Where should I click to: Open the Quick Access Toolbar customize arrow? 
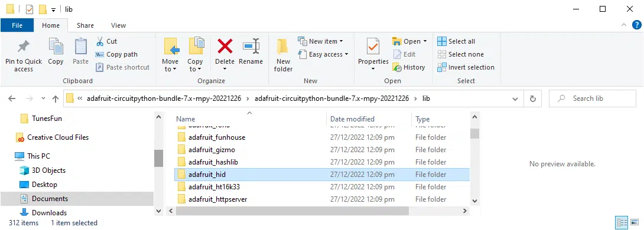53,9
